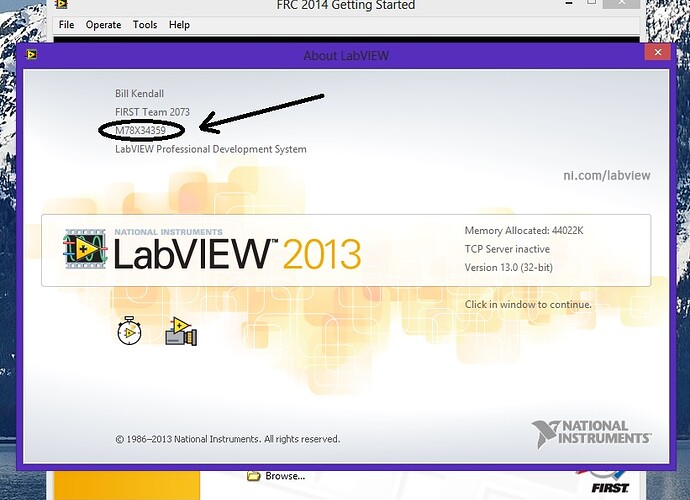
Task: Click the FIRST Team 2073 text
Action: 152,112
